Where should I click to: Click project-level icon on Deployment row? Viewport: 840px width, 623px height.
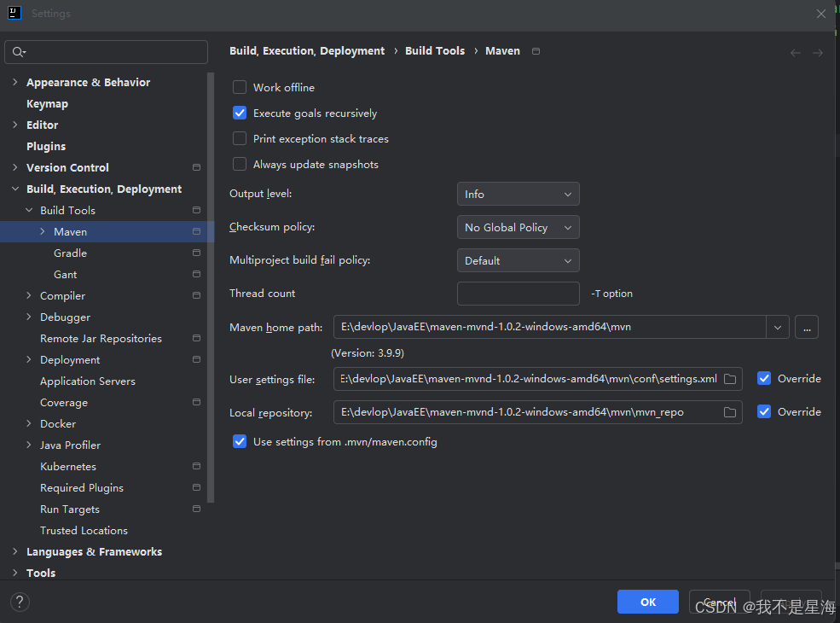click(x=197, y=359)
